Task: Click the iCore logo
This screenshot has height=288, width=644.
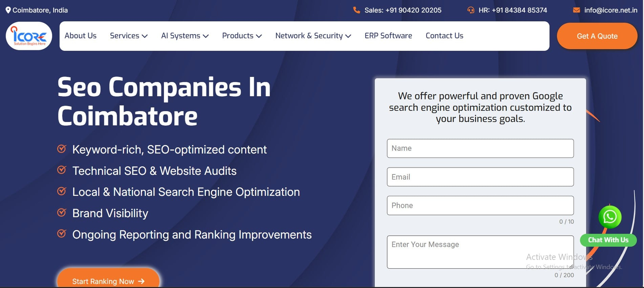Action: click(x=29, y=36)
